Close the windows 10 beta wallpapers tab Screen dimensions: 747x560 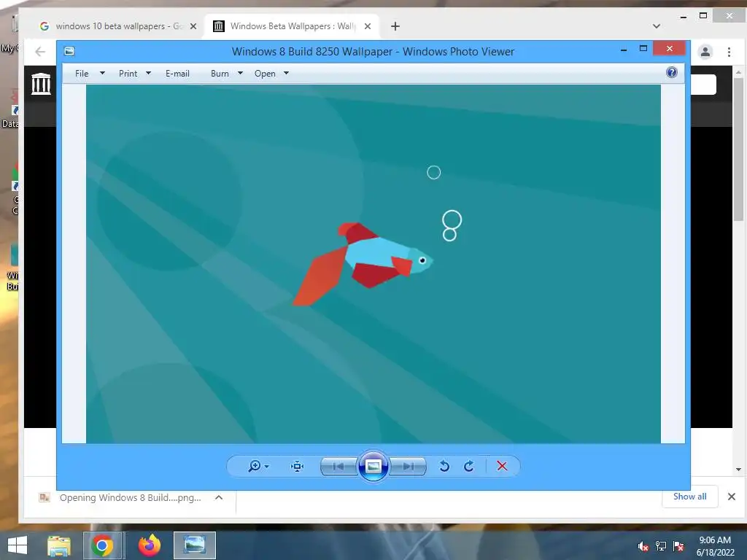click(x=193, y=26)
